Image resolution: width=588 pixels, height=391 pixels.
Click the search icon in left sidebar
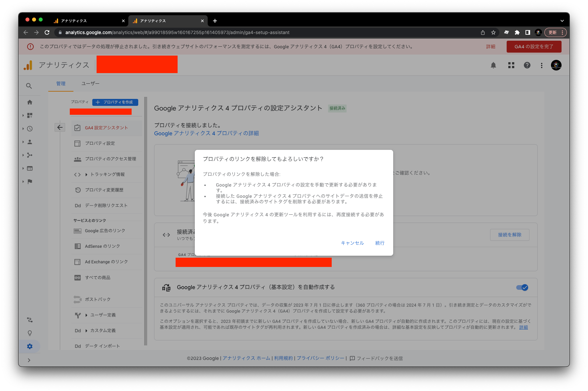pyautogui.click(x=29, y=86)
